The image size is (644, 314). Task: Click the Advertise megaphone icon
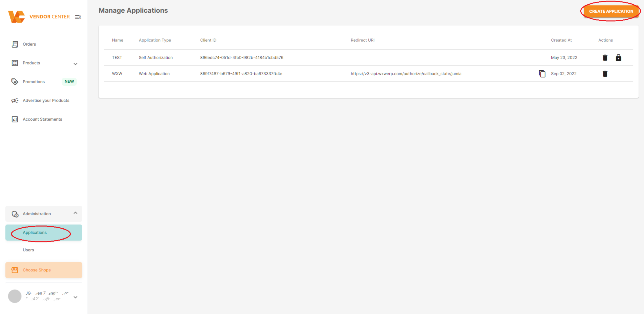coord(15,100)
